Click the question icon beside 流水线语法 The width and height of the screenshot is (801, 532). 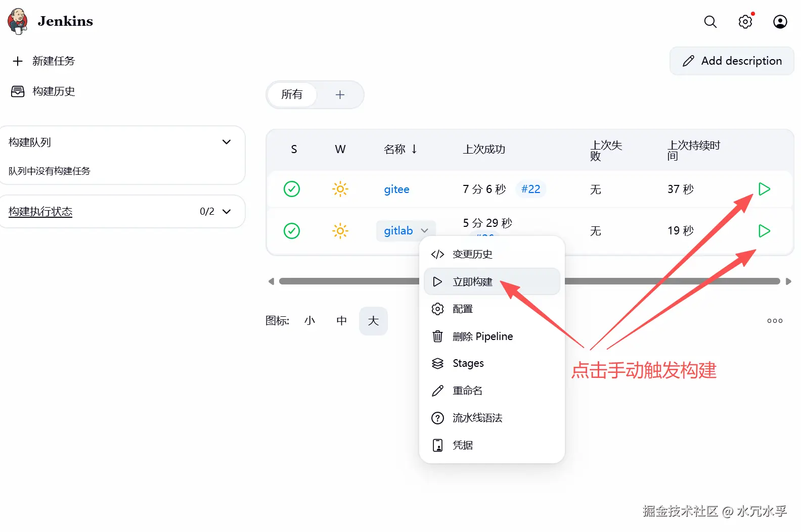pos(437,418)
